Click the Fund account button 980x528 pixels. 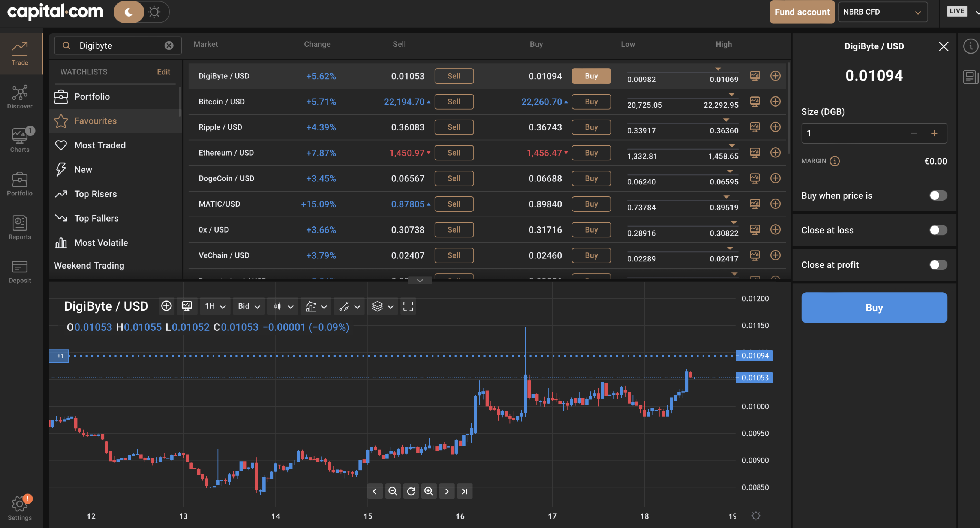click(x=802, y=12)
